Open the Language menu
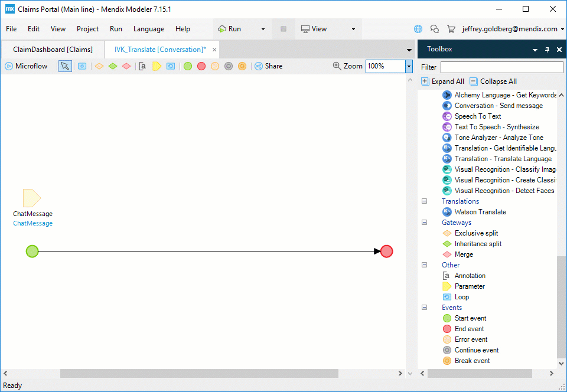This screenshot has height=392, width=567. click(x=149, y=29)
